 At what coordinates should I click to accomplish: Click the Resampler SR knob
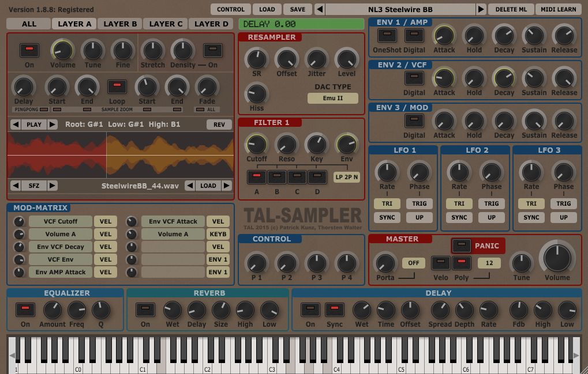click(x=257, y=59)
